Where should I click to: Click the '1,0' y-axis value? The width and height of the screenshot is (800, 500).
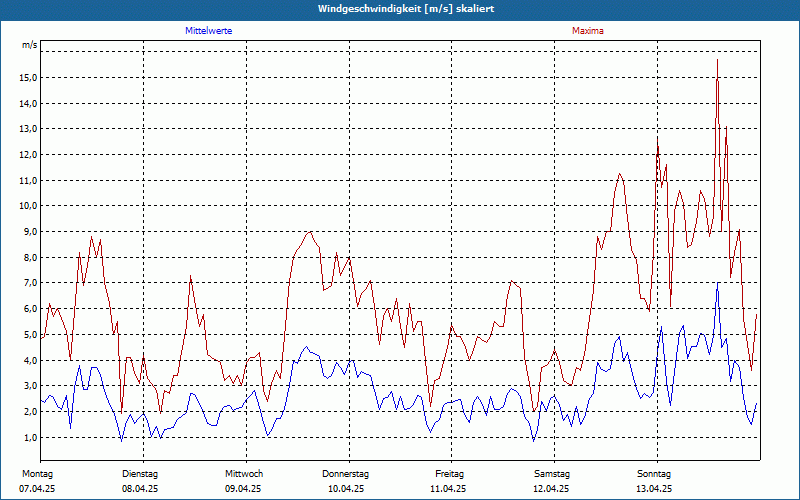tap(29, 437)
